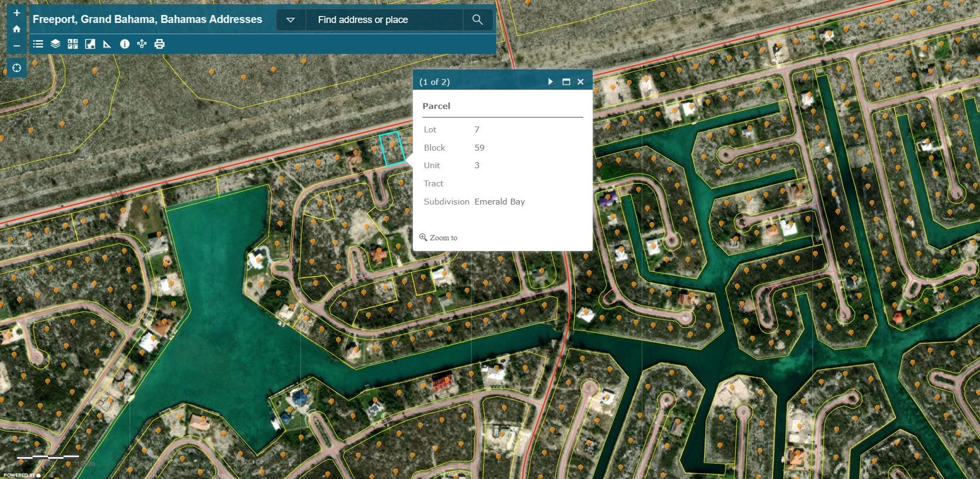Open the overview map tool
The height and width of the screenshot is (479, 980).
tap(90, 44)
